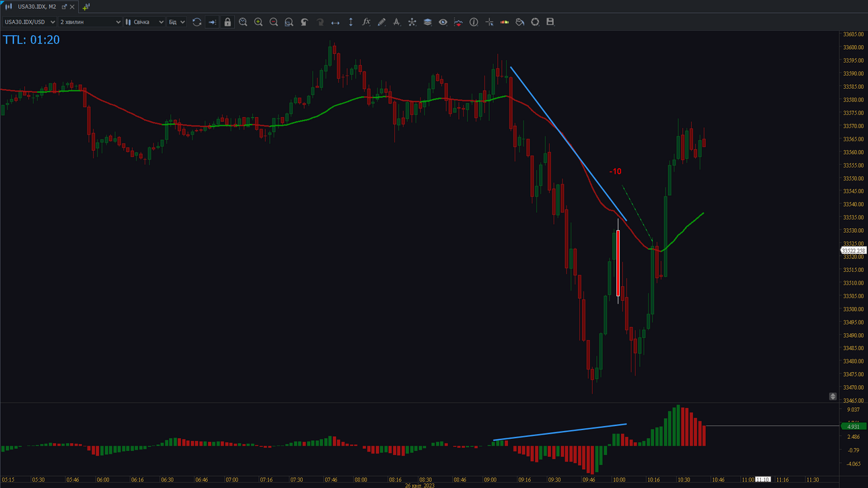This screenshot has width=868, height=488.
Task: Open the 'Свічка' chart type dropdown
Action: tap(145, 22)
